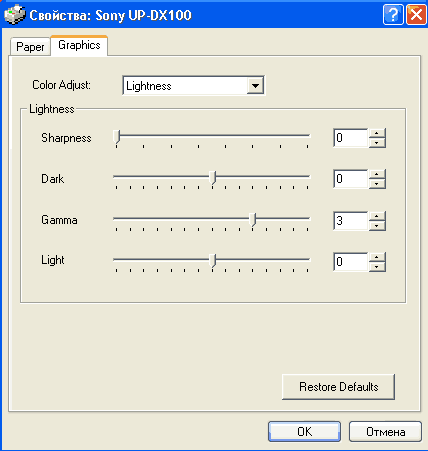Click the help question mark icon
Screen dimensions: 428x451
pos(393,15)
